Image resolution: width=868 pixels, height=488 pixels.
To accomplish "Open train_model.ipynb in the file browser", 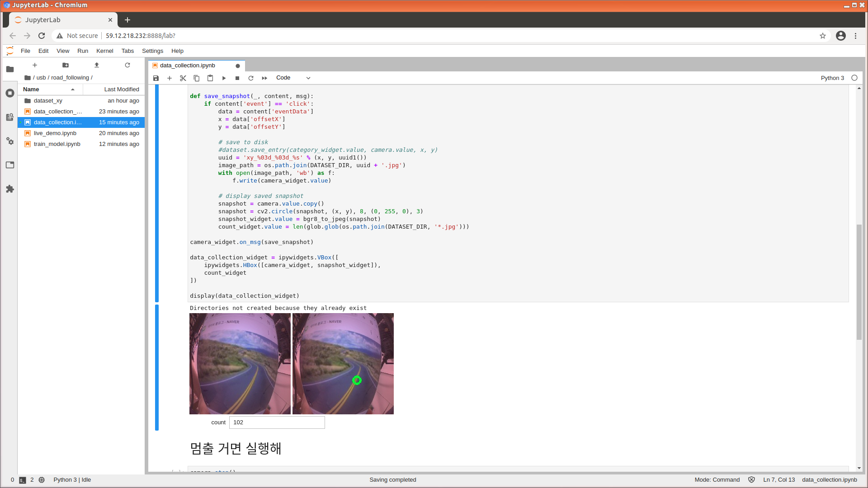I will [x=57, y=144].
